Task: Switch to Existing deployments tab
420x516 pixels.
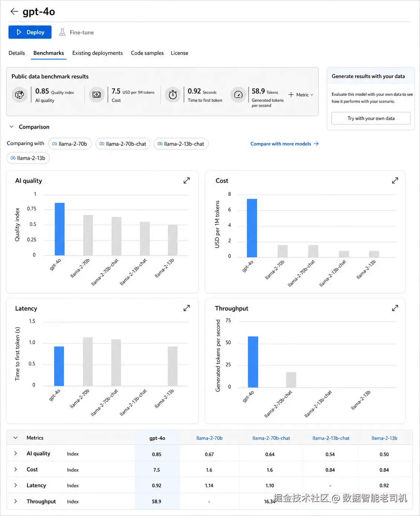Action: (98, 53)
